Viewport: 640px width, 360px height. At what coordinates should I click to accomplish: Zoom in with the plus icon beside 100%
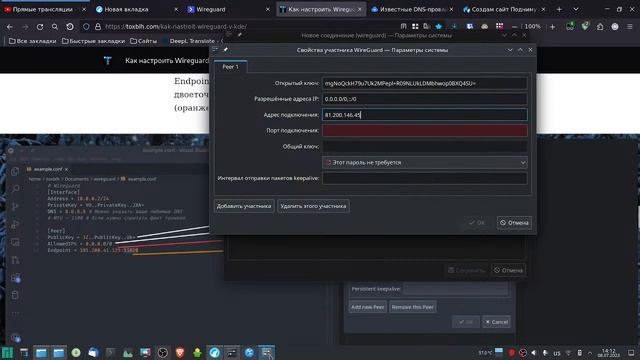(552, 27)
